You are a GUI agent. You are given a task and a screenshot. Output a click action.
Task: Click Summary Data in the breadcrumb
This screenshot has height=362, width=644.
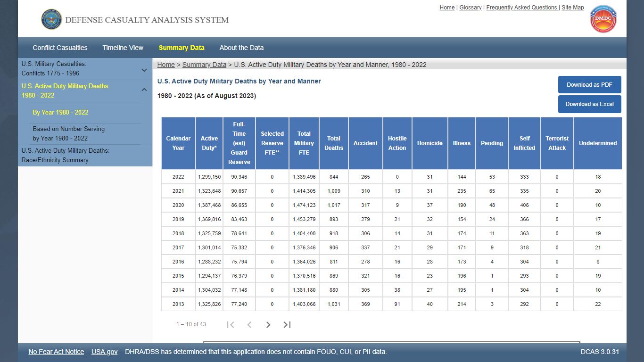coord(204,65)
